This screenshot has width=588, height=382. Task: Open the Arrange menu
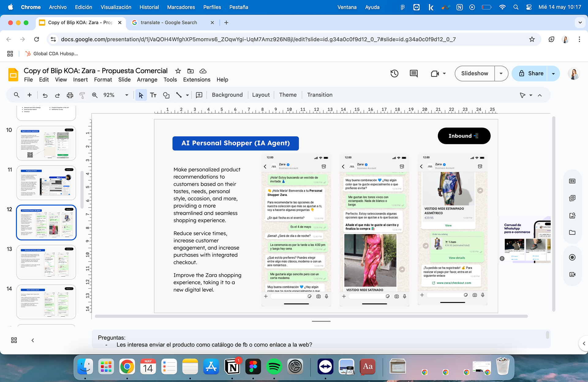(147, 80)
